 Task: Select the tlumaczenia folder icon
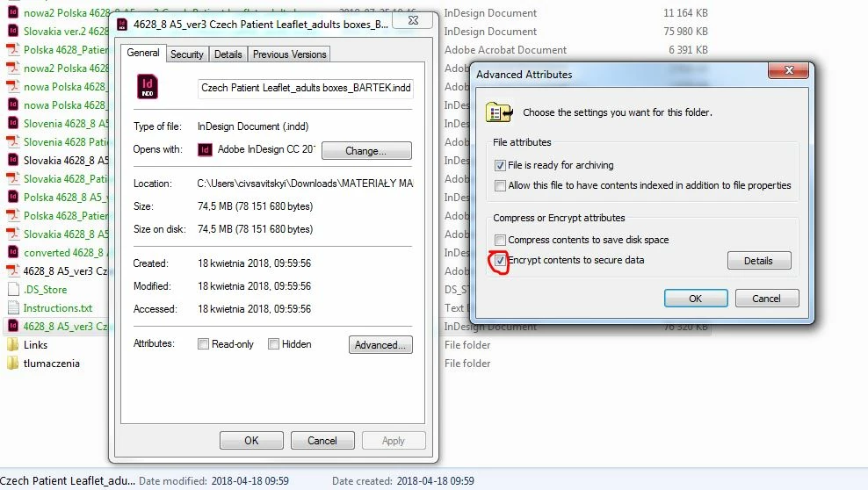12,364
